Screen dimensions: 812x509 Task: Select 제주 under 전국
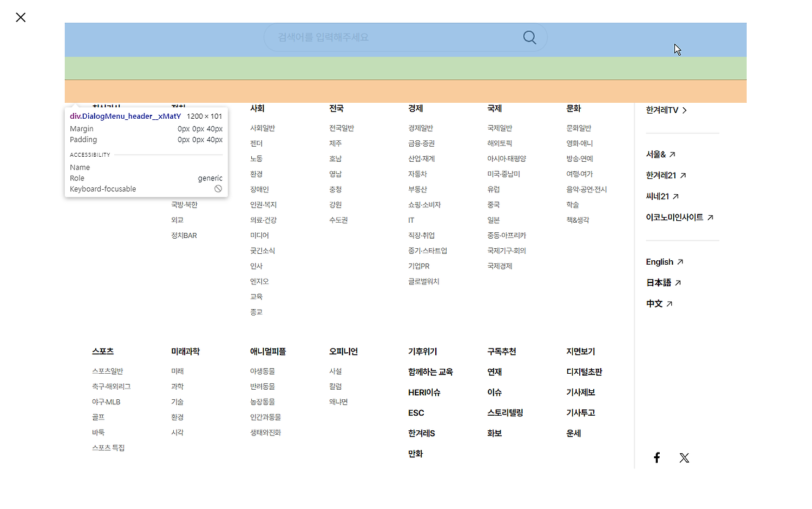[x=336, y=143]
